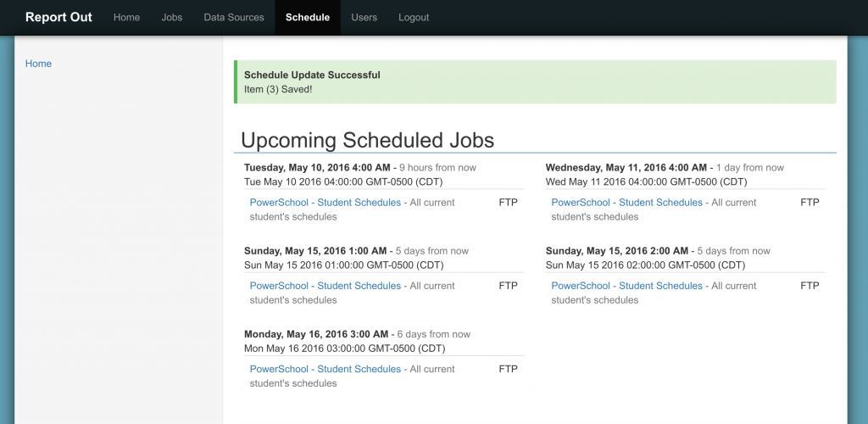Open the Data Sources page
Image resolution: width=868 pixels, height=424 pixels.
pyautogui.click(x=234, y=17)
